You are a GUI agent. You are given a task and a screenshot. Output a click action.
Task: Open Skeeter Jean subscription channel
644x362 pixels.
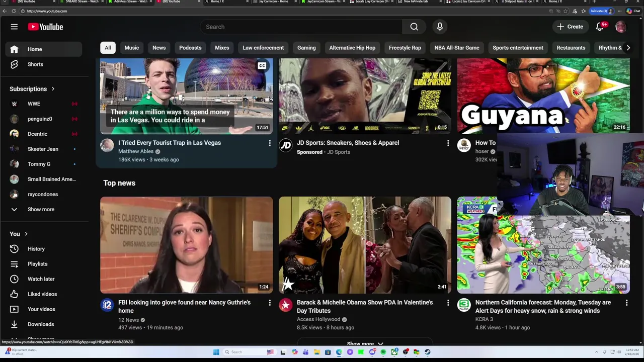44,149
